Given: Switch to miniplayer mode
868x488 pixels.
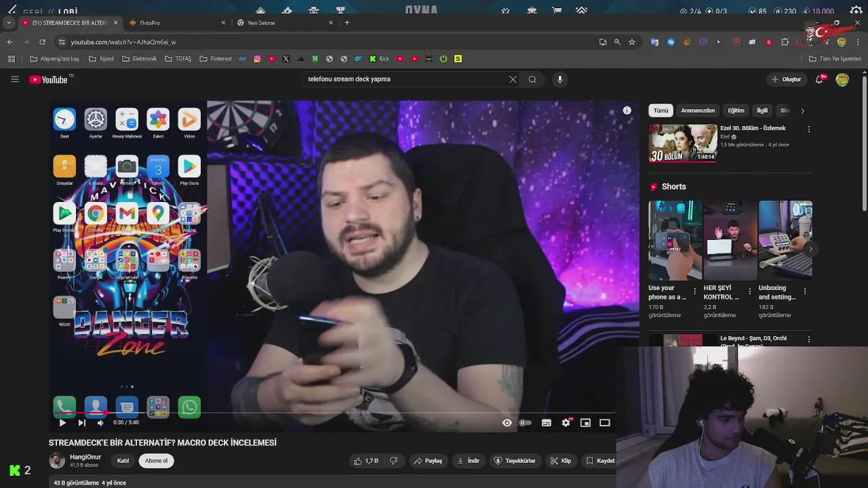Looking at the screenshot, I should [x=585, y=423].
